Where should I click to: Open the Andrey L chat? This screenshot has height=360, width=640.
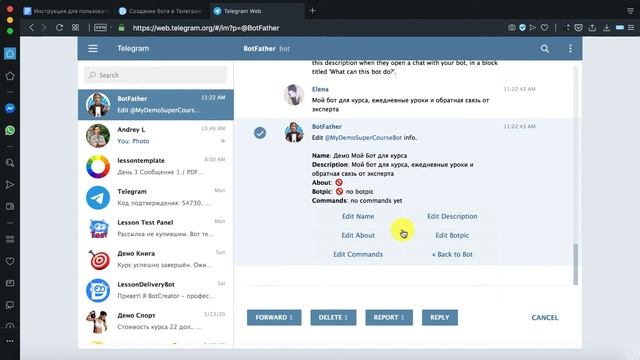[156, 136]
